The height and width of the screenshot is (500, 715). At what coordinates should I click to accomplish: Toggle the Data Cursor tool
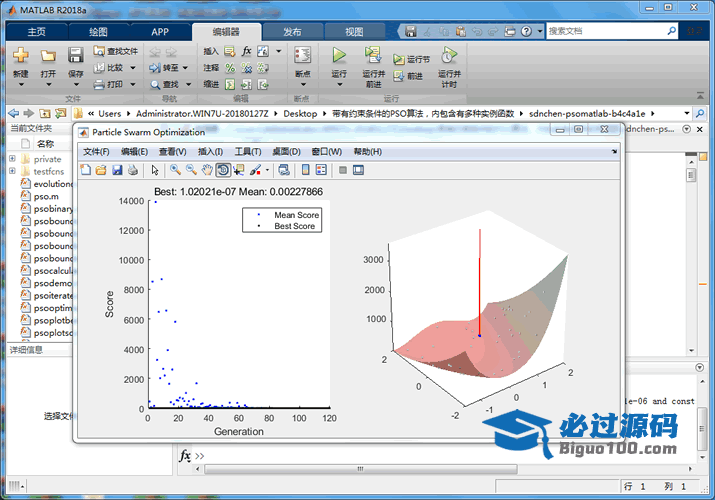(238, 170)
